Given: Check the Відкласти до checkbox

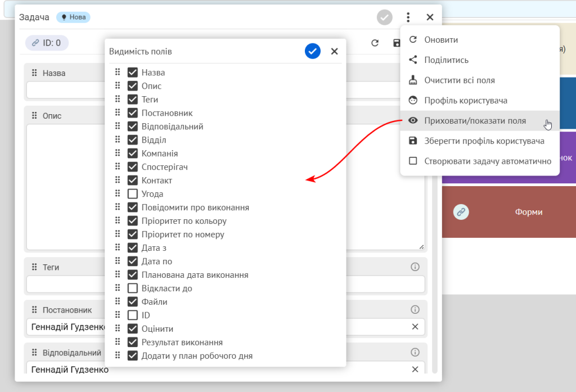Looking at the screenshot, I should point(133,289).
